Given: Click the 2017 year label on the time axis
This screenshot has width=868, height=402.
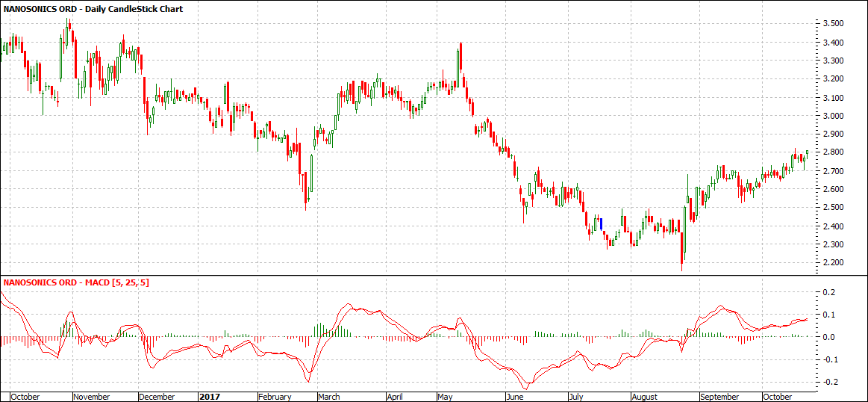Looking at the screenshot, I should (x=209, y=397).
